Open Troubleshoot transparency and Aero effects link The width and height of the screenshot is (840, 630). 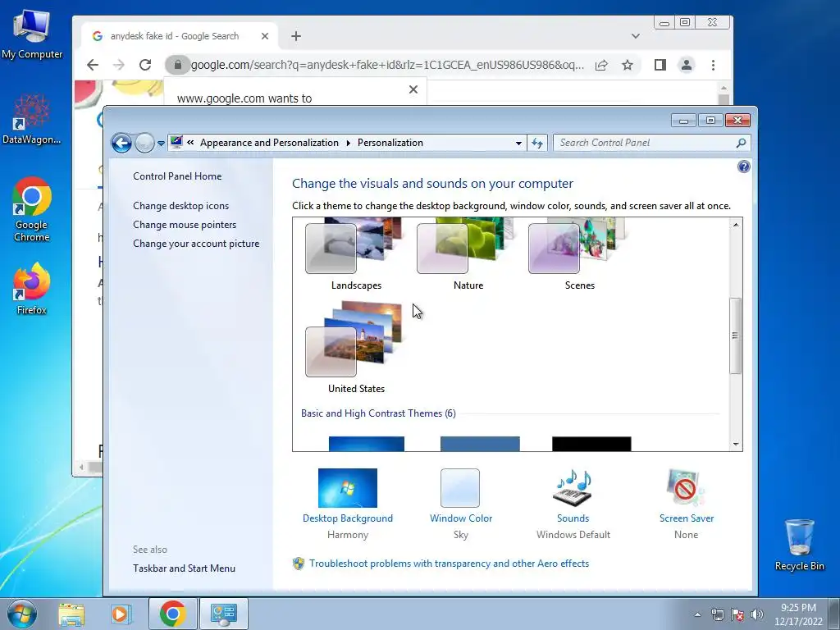(449, 564)
